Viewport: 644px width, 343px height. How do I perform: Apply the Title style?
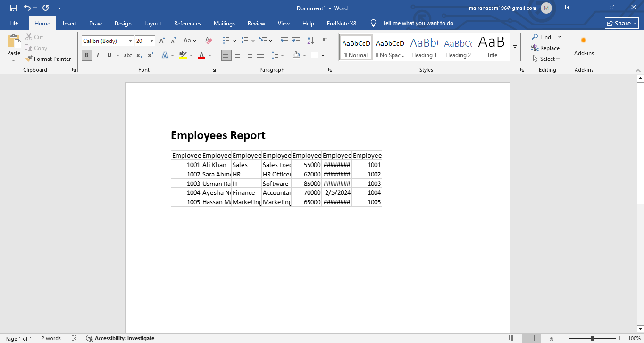(x=492, y=47)
